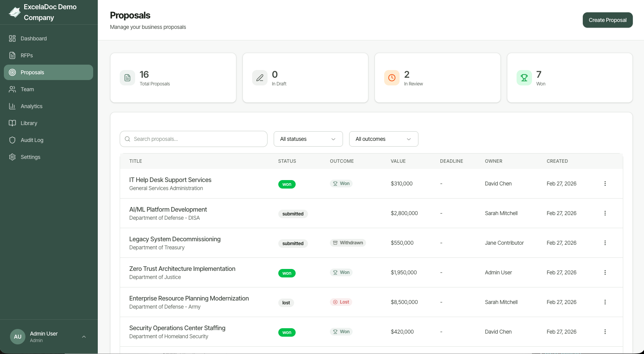Click the In Review clock icon
644x354 pixels.
(x=392, y=78)
